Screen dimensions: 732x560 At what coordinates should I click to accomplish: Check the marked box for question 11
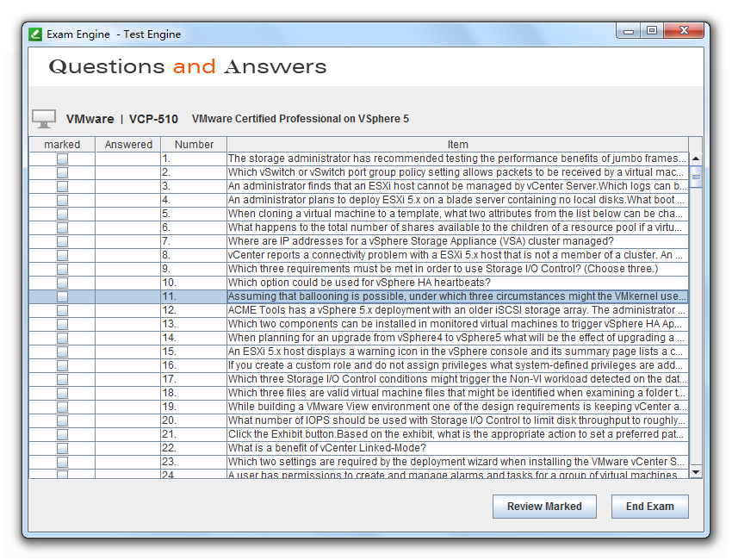coord(62,296)
